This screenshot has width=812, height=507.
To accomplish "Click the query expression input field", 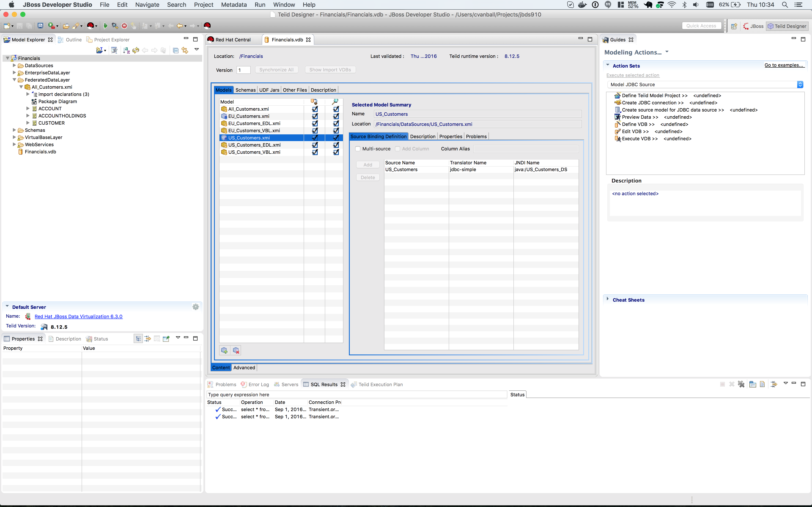I will point(356,394).
